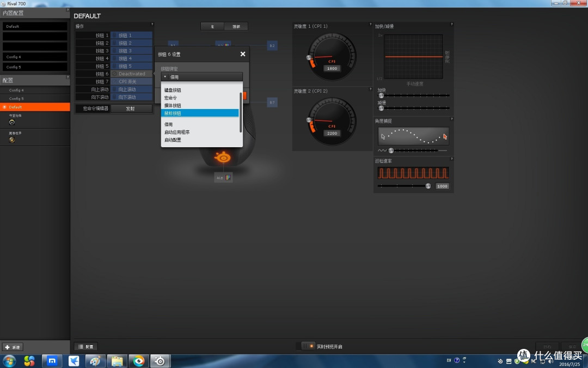Adjust the 巡检速率 polling rate slider handle
Image resolution: width=588 pixels, height=368 pixels.
tap(428, 186)
